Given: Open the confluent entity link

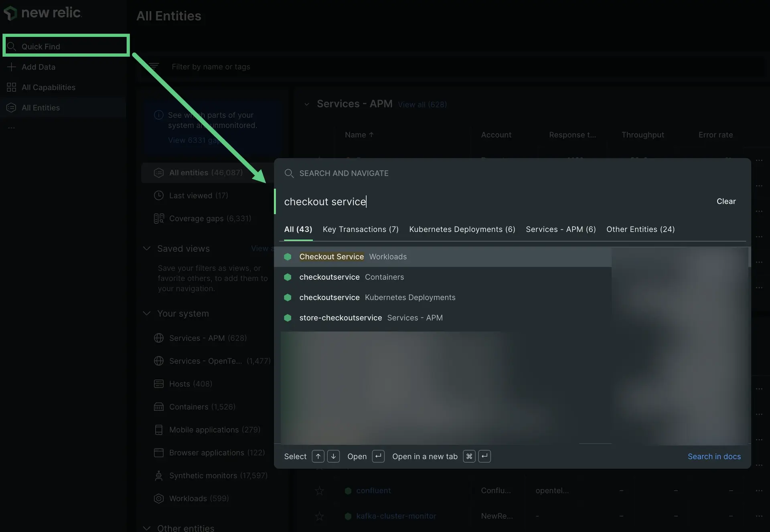Looking at the screenshot, I should tap(373, 491).
